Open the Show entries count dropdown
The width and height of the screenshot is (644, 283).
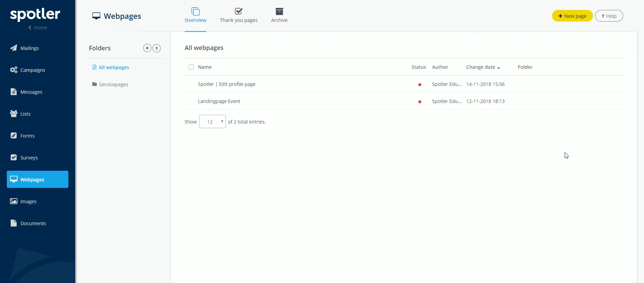[212, 121]
